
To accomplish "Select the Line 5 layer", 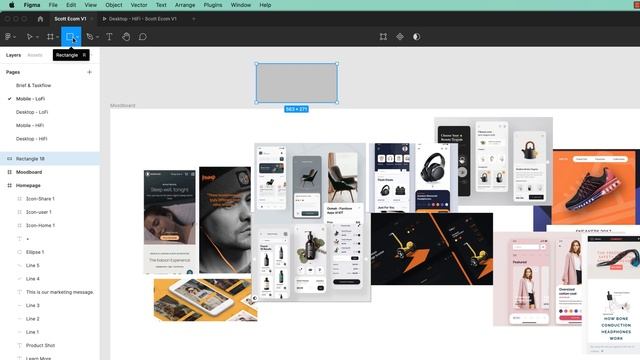I will [50, 265].
